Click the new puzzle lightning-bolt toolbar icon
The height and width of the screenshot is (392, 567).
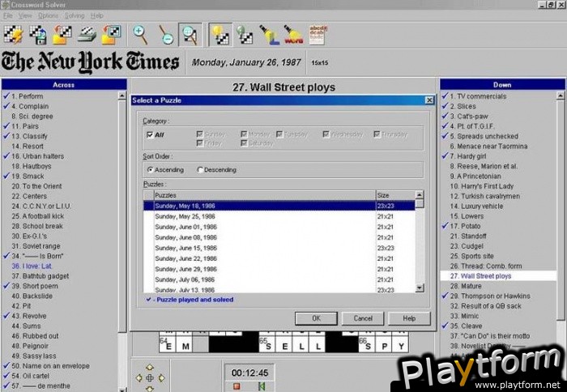[13, 34]
